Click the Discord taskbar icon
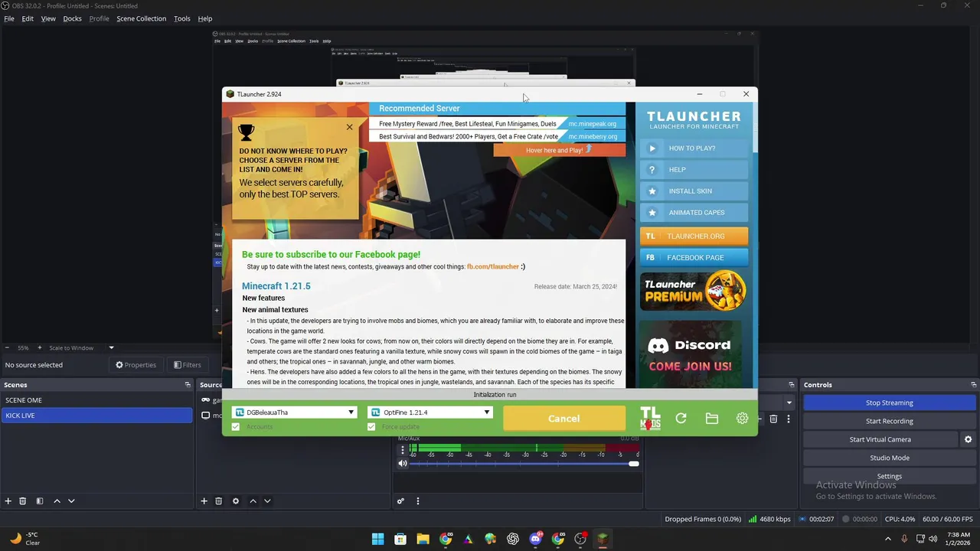980x551 pixels. (535, 539)
